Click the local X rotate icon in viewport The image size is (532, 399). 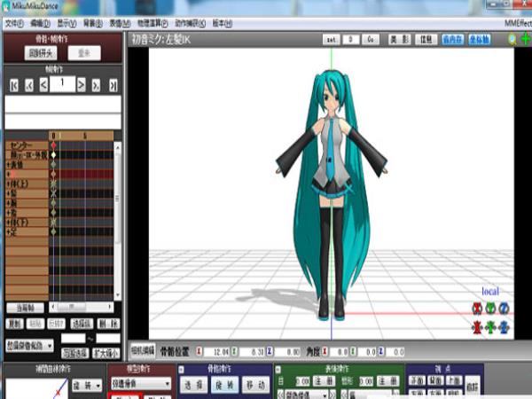pos(477,308)
